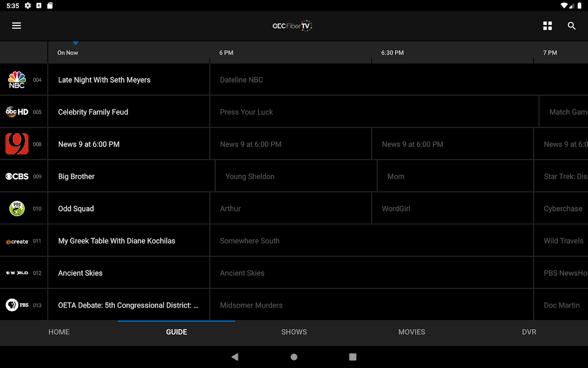Image resolution: width=588 pixels, height=368 pixels.
Task: Open News 9 at 6:00 PM on now
Action: [129, 144]
